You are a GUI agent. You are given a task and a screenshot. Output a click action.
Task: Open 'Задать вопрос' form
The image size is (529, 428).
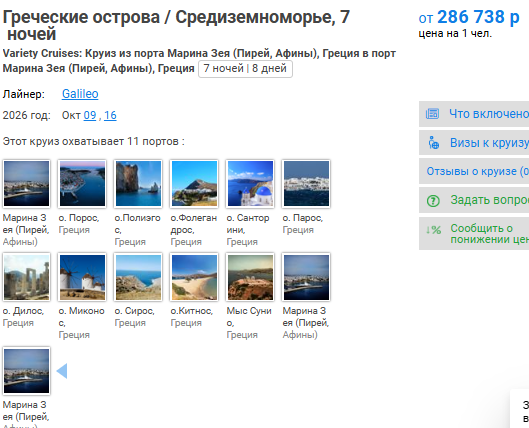pos(490,200)
